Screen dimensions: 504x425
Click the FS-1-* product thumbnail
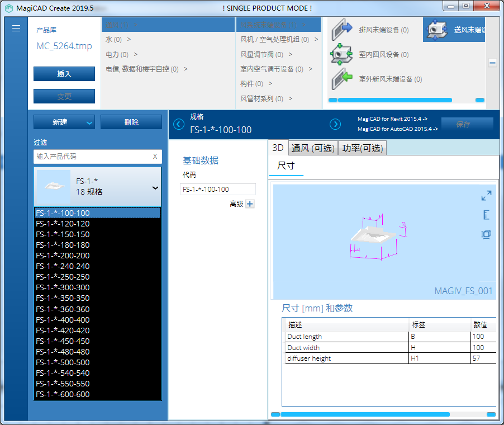pos(53,186)
